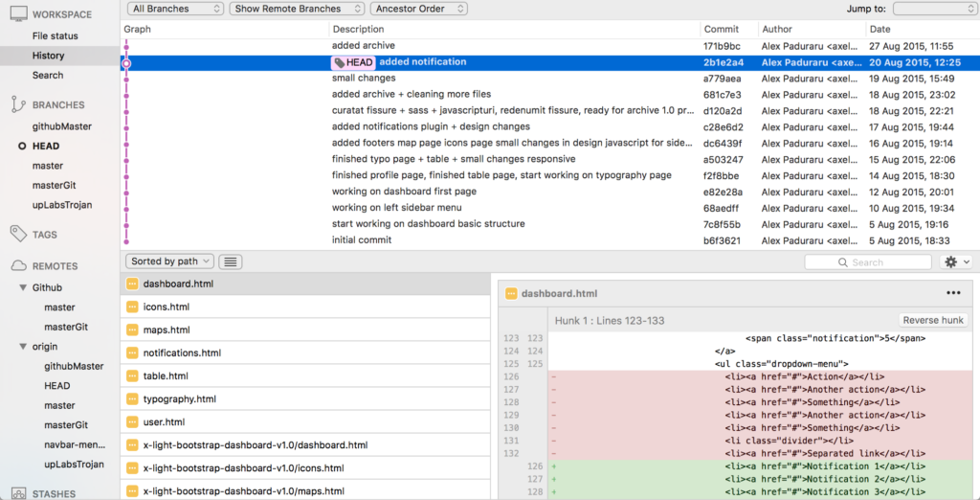
Task: Select the upLabsTrojan local branch
Action: click(62, 205)
